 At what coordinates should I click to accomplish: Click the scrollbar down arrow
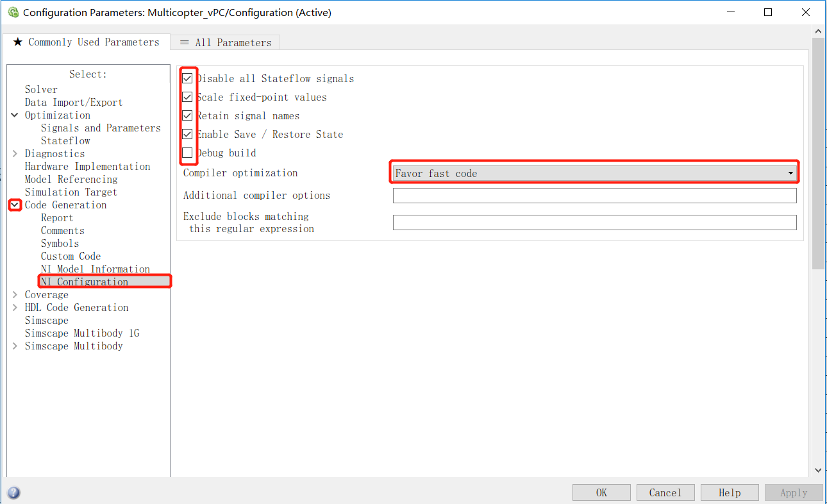[819, 471]
